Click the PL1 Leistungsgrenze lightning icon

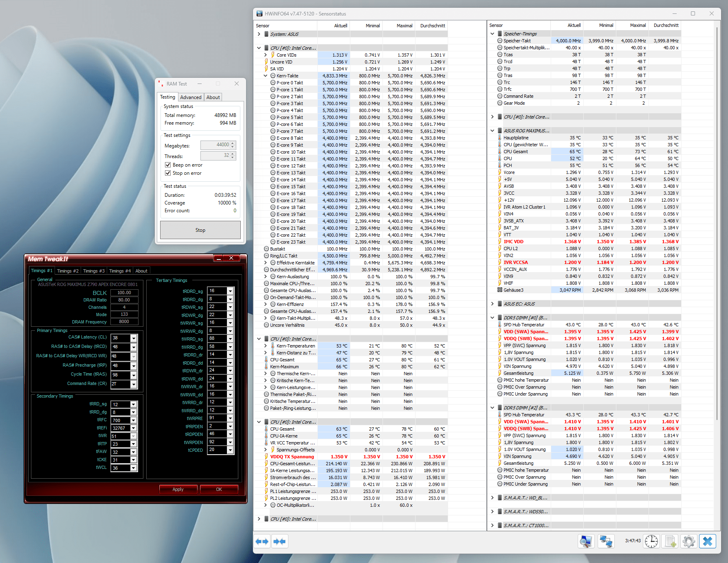[x=266, y=491]
